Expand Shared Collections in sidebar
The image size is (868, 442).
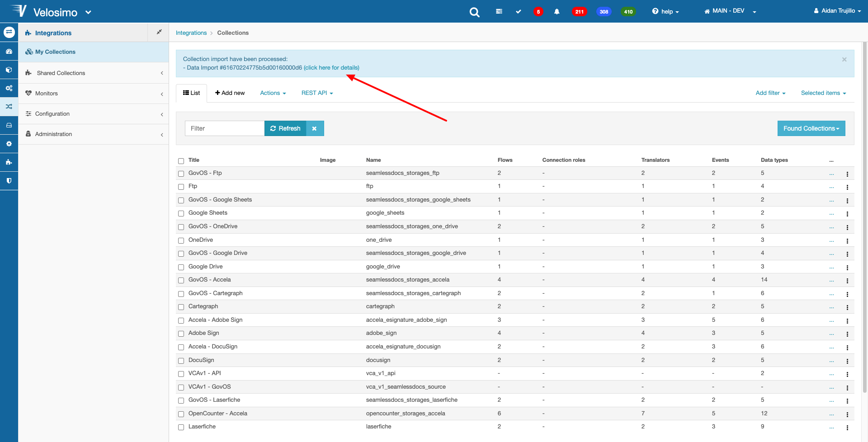[94, 73]
